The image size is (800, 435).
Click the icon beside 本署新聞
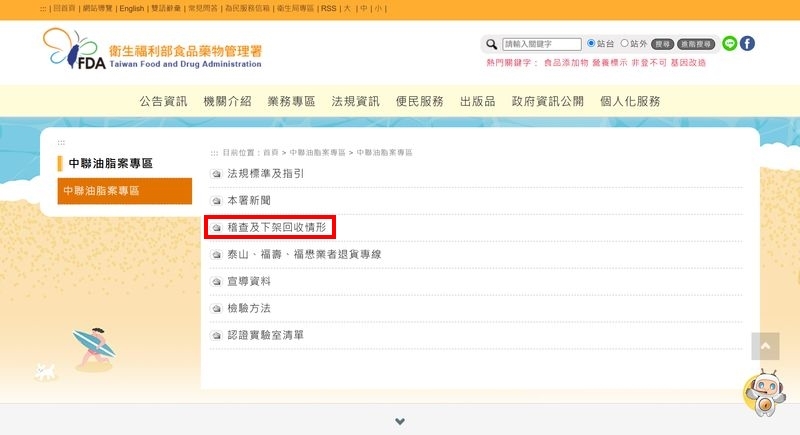click(216, 201)
